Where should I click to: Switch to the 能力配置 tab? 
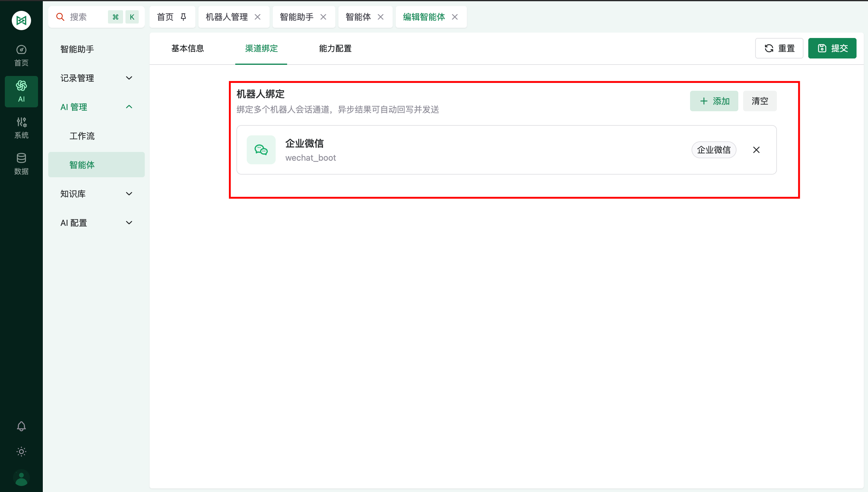335,48
